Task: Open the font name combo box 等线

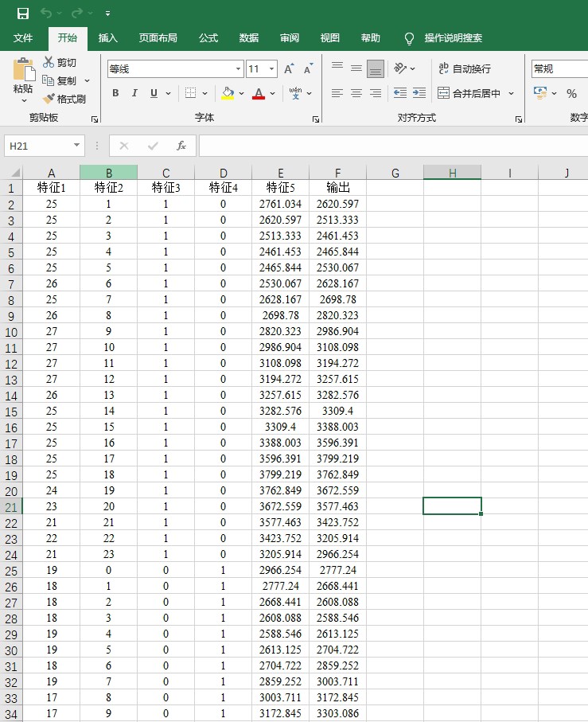Action: pos(175,69)
